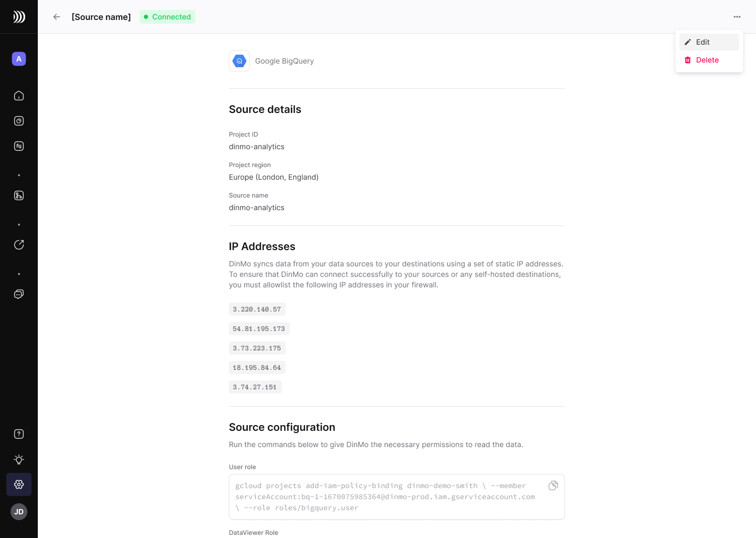Screen dimensions: 756x538
Task: Click the lightbulb ideas icon
Action: point(19,459)
